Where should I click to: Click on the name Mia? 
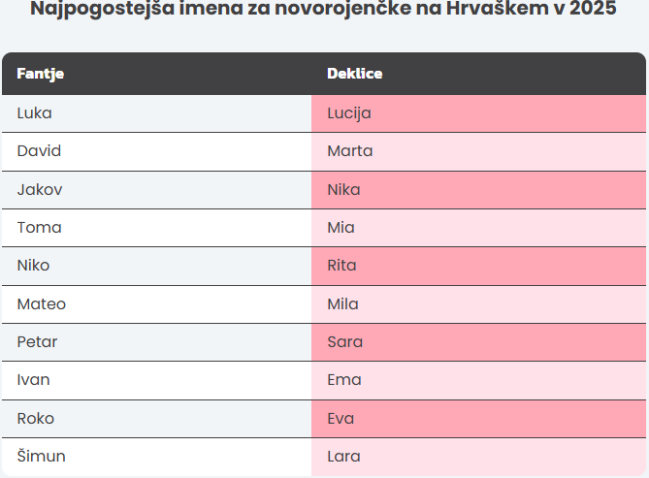341,227
